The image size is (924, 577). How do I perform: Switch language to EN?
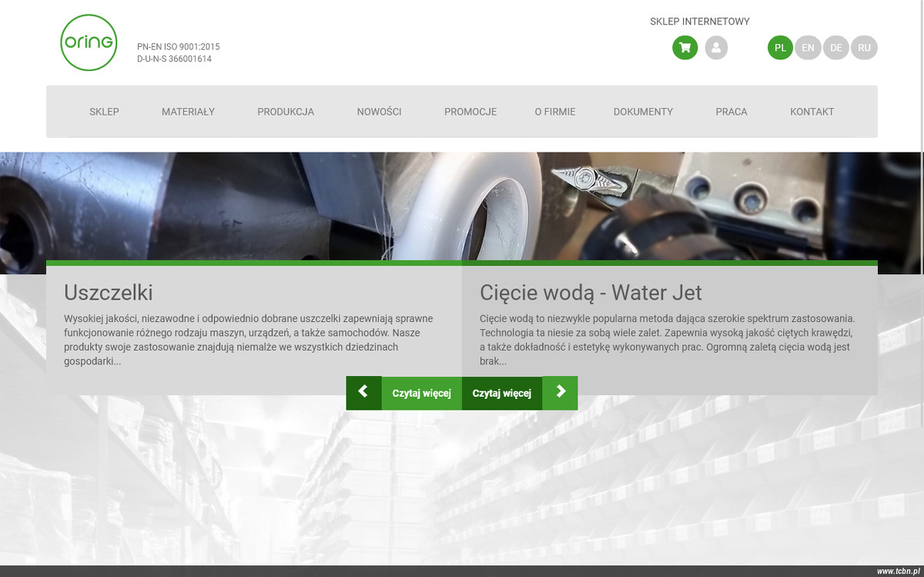pos(808,48)
